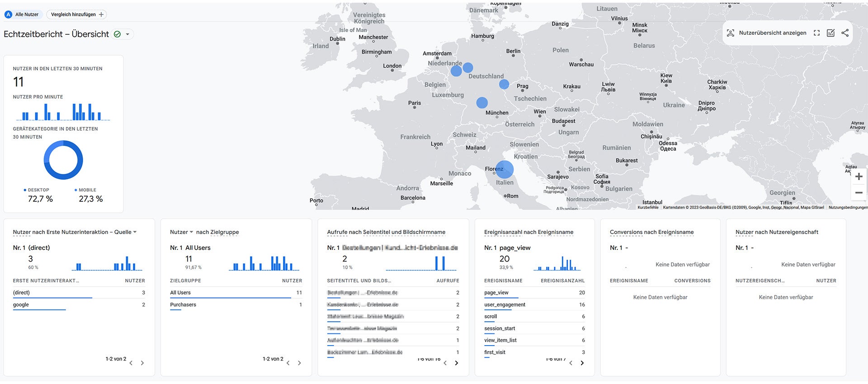The height and width of the screenshot is (384, 868).
Task: Go to previous page in Ereignisanzahl card
Action: coord(571,363)
